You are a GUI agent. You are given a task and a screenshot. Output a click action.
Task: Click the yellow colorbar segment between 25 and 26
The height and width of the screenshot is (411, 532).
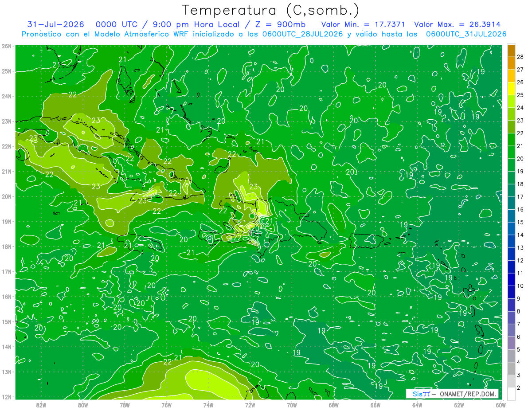pyautogui.click(x=511, y=89)
